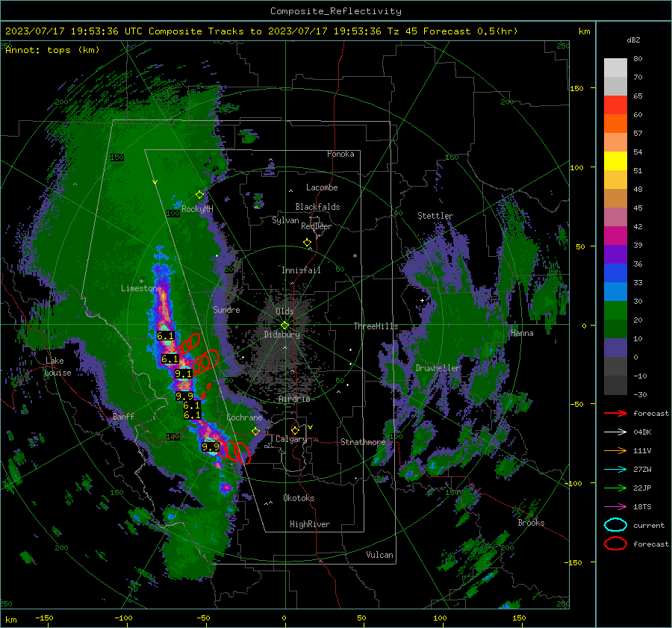
Task: Click the Okotoks label
Action: coord(299,498)
